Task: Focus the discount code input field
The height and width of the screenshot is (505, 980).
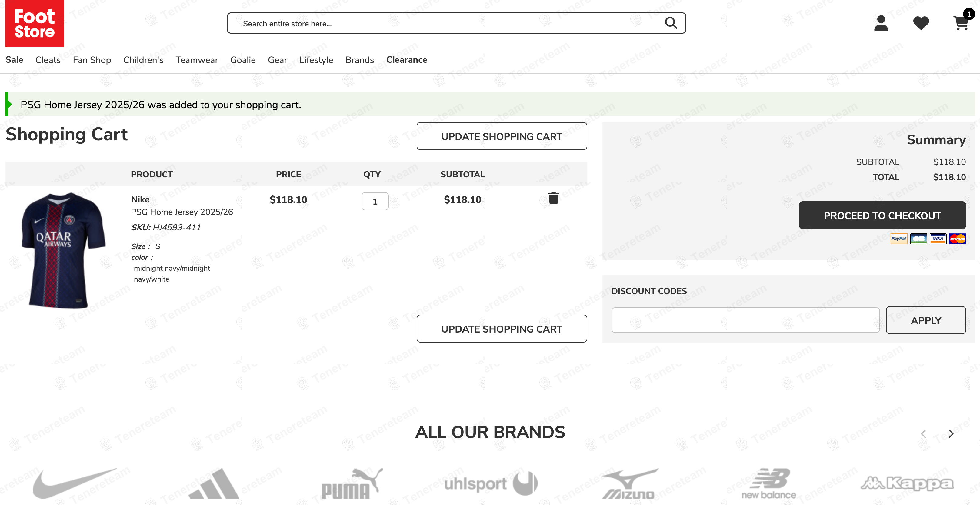Action: [745, 320]
